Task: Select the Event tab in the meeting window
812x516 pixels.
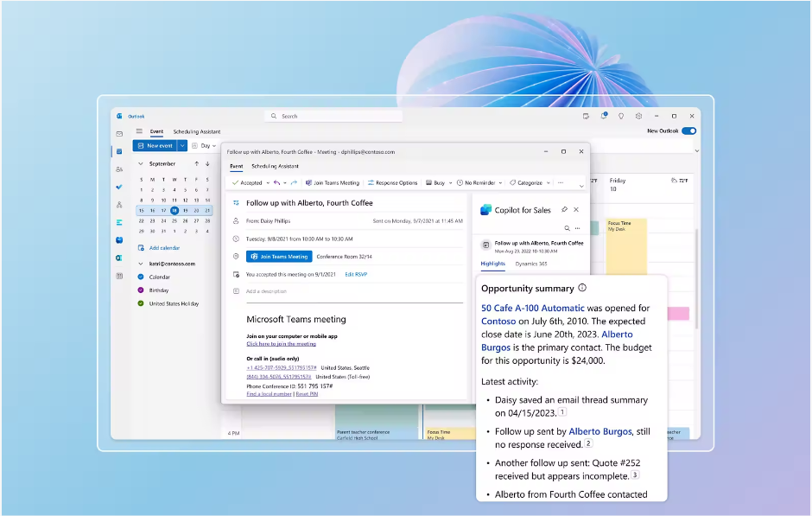Action: [236, 166]
